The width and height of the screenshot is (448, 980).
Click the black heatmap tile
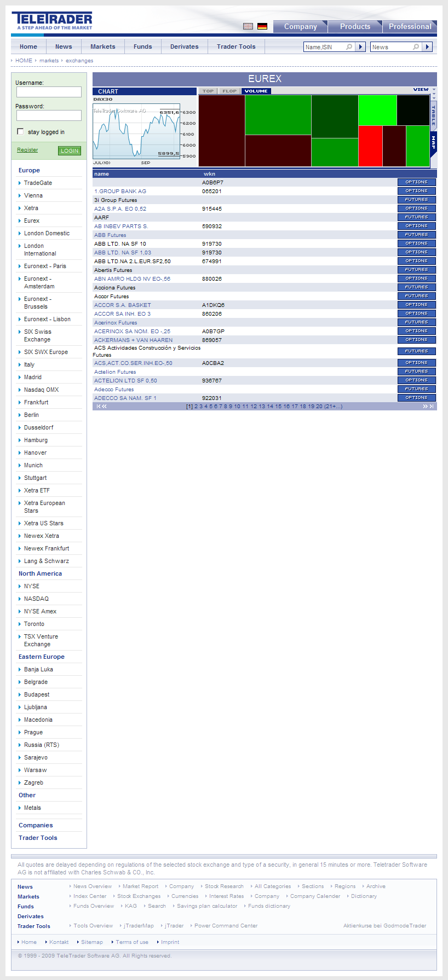coord(413,110)
